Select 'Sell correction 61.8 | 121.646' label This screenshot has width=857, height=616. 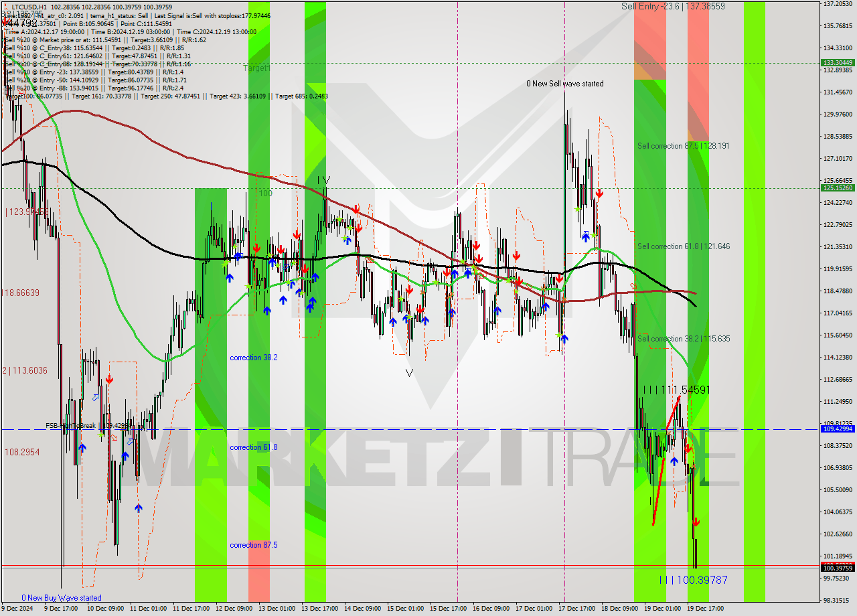point(684,246)
